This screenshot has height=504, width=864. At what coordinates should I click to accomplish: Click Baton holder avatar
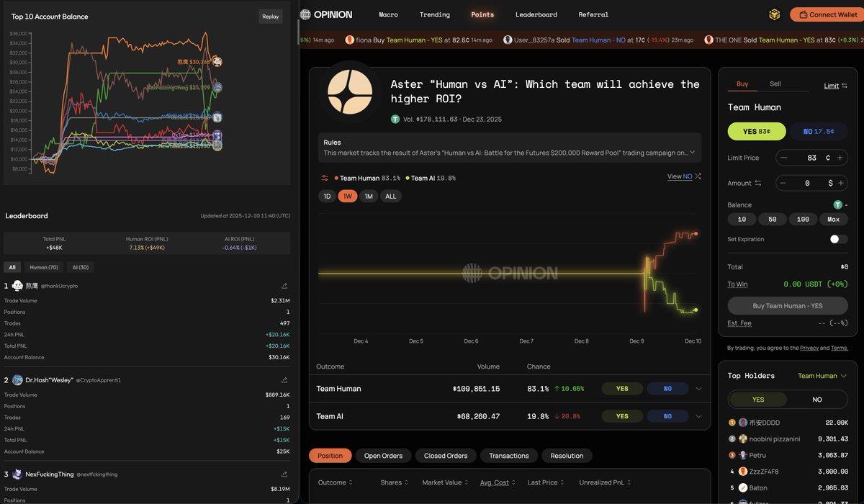743,487
